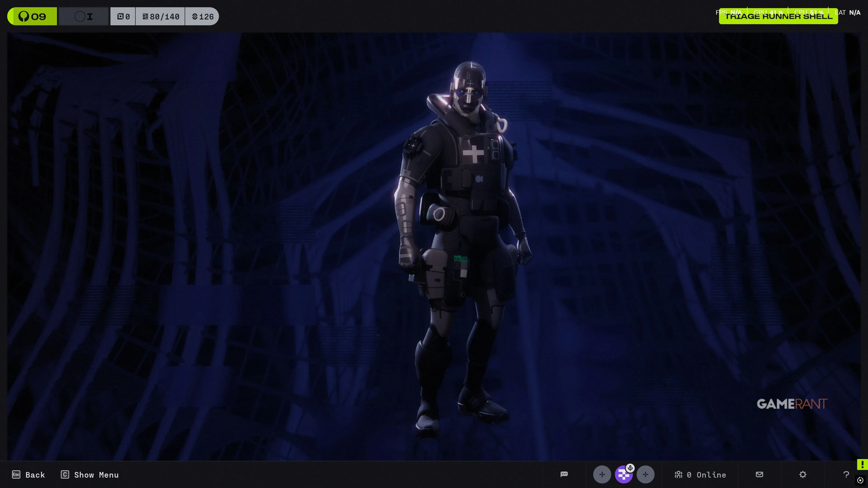Click the right add-squad-member plus slot
Viewport: 868px width, 488px height.
pyautogui.click(x=645, y=474)
